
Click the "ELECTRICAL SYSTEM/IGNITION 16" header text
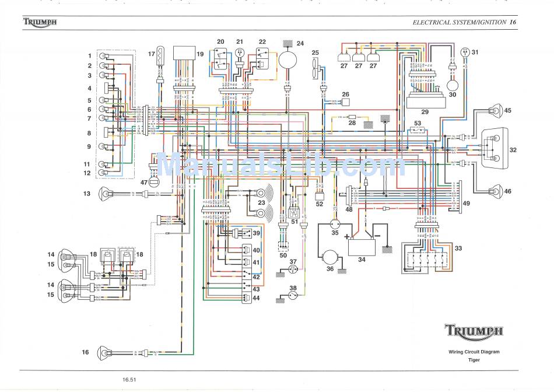464,22
